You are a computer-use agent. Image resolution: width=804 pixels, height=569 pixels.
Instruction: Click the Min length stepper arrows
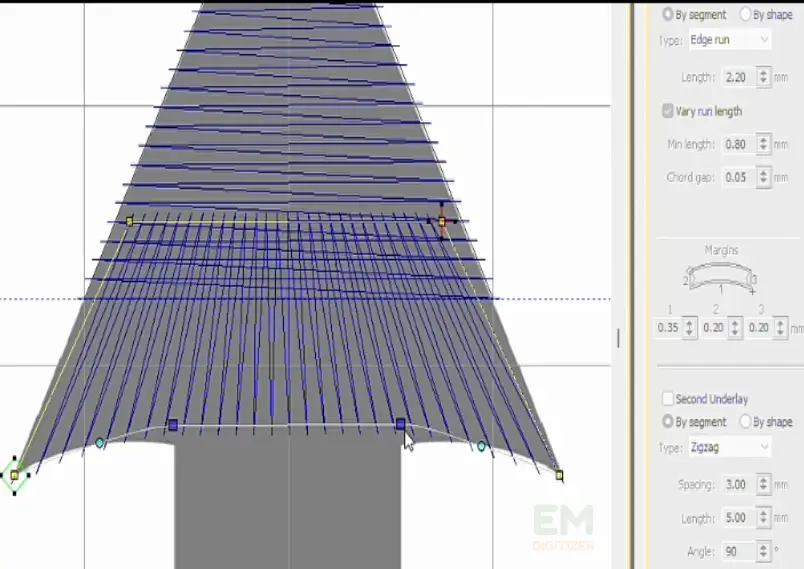pyautogui.click(x=763, y=144)
